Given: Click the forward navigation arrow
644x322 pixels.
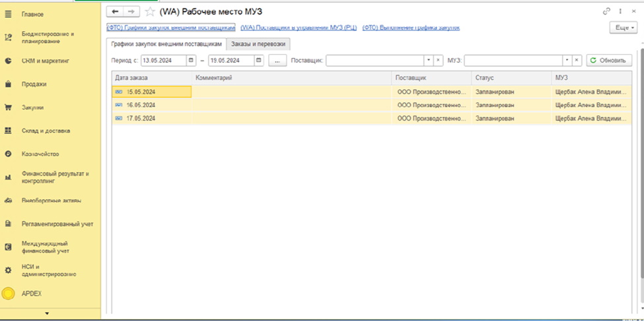Looking at the screenshot, I should [131, 12].
